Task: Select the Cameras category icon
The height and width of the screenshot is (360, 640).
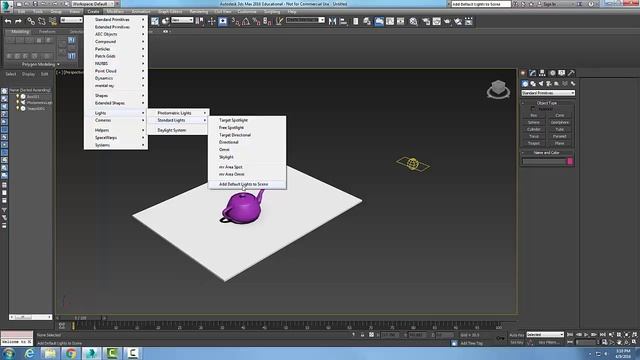Action: click(549, 83)
